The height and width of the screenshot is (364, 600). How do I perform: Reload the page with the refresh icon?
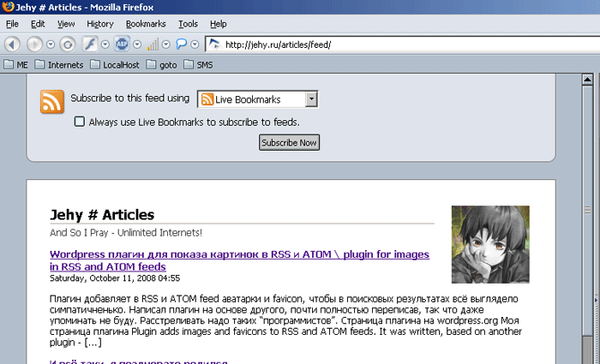68,45
